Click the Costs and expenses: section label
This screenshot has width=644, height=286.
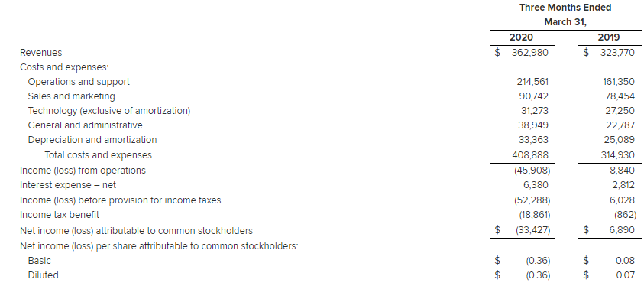64,67
